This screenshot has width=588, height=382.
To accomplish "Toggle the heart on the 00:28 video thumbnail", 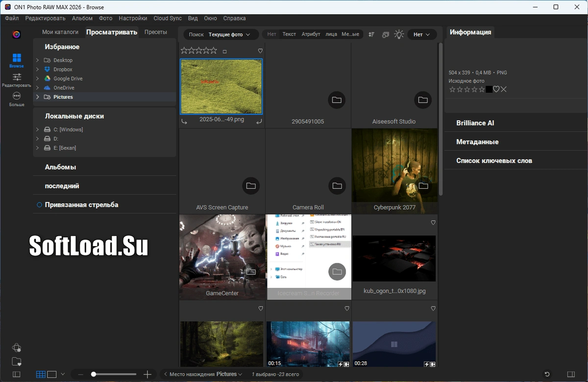I will click(433, 308).
